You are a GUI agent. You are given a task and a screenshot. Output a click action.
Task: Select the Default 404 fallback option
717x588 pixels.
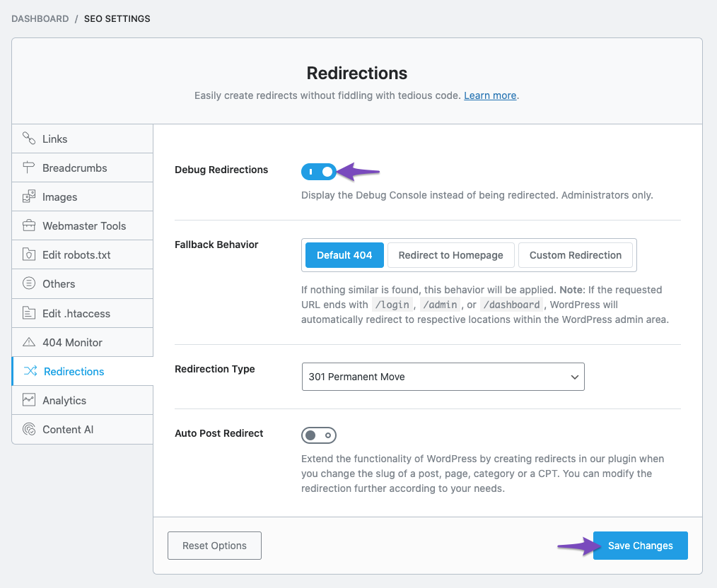point(344,255)
